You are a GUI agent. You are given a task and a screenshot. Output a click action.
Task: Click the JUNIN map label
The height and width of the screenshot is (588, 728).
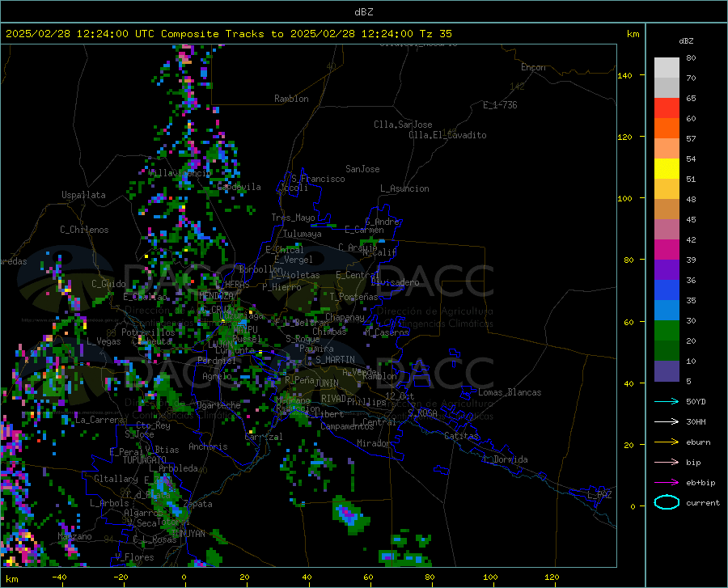tap(327, 383)
